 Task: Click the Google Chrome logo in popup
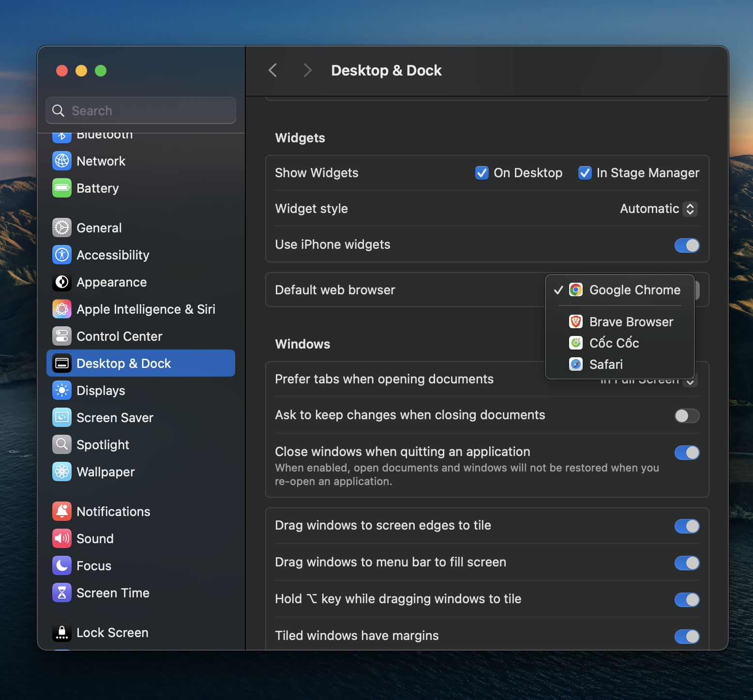pos(576,289)
